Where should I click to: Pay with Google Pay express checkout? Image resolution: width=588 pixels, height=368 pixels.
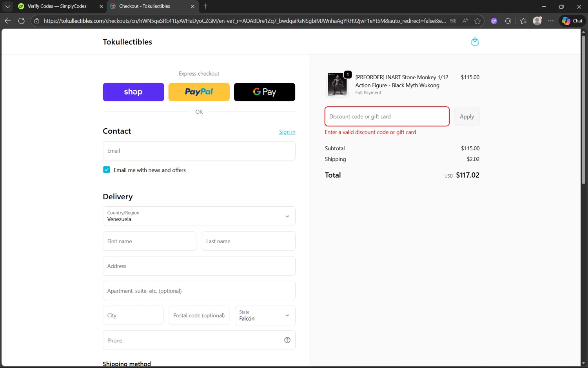[x=265, y=92]
